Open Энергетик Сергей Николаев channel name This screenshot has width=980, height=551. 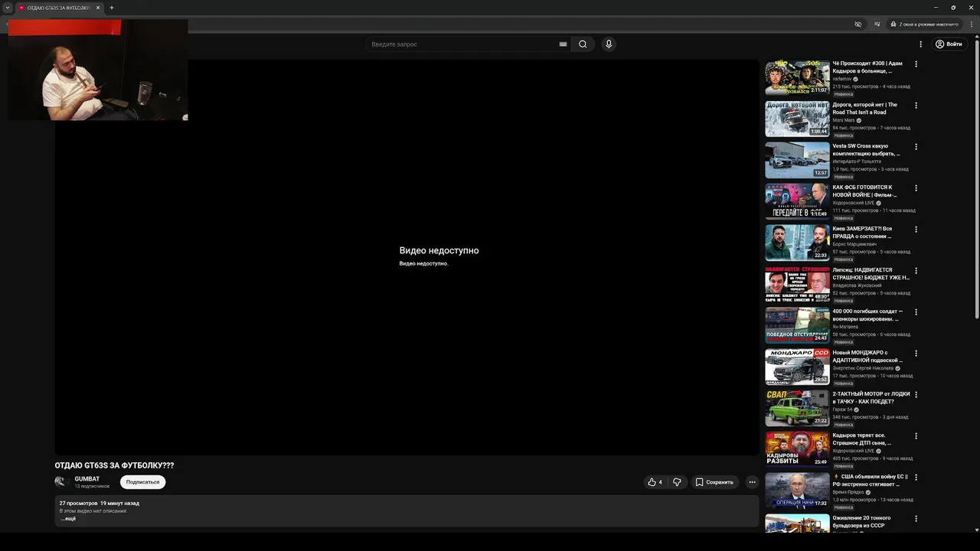[x=863, y=368]
